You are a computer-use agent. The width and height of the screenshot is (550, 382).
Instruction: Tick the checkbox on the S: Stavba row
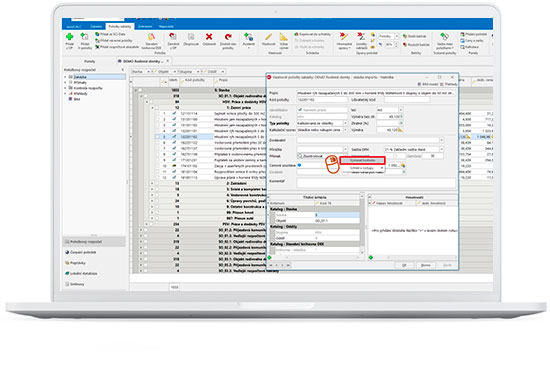tap(140, 90)
